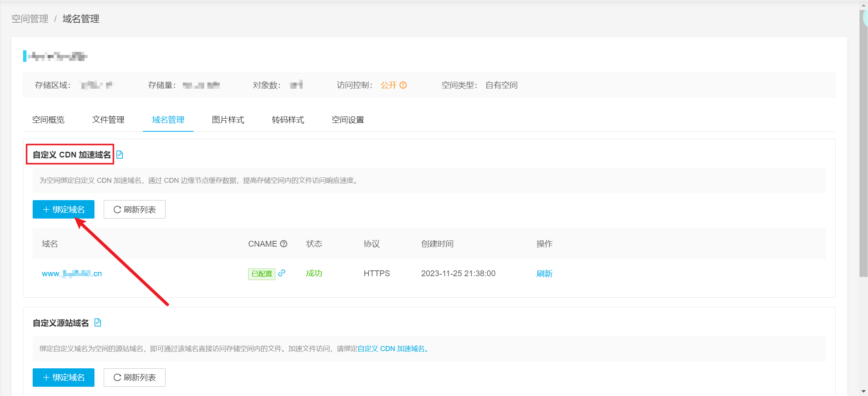
Task: Click 刷新列表 under 自定义源站域名
Action: 134,378
